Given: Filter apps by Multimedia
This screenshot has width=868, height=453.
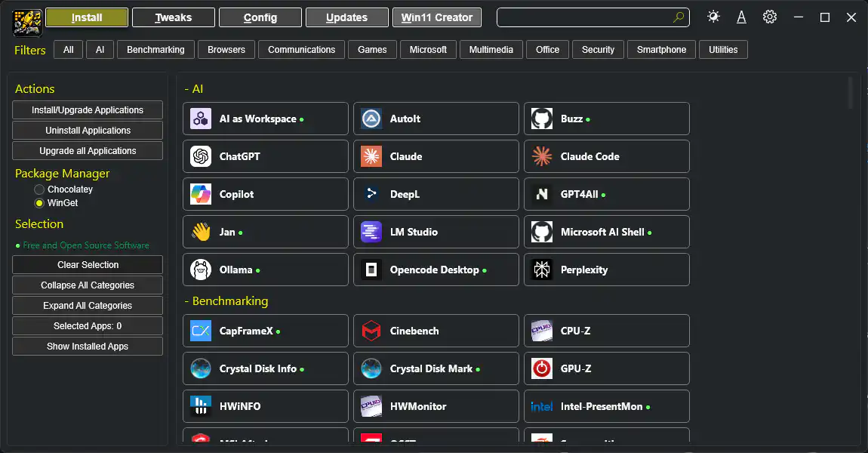Looking at the screenshot, I should (491, 49).
